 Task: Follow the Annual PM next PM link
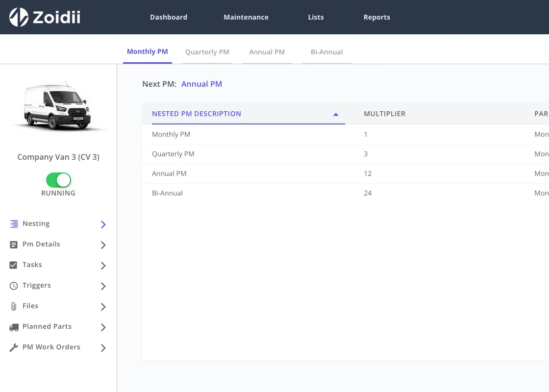point(201,84)
